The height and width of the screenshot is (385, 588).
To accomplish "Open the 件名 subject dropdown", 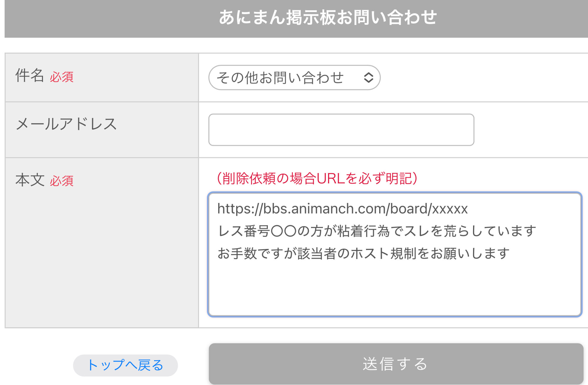I will [294, 78].
